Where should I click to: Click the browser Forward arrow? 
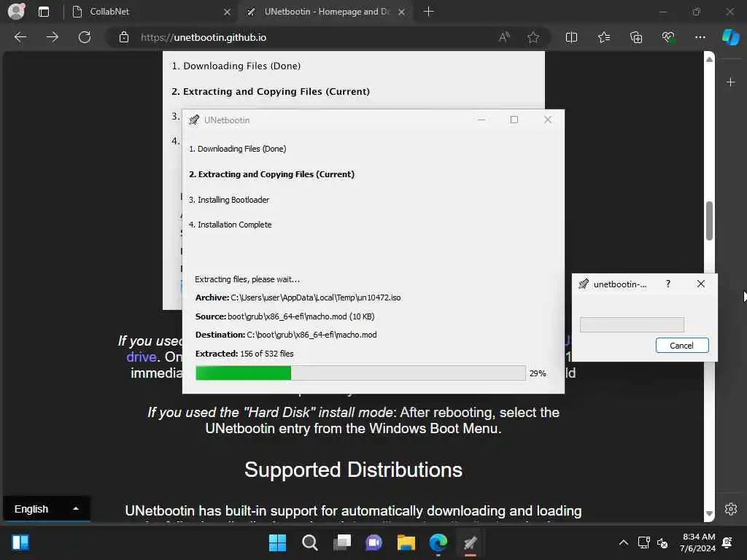point(53,37)
